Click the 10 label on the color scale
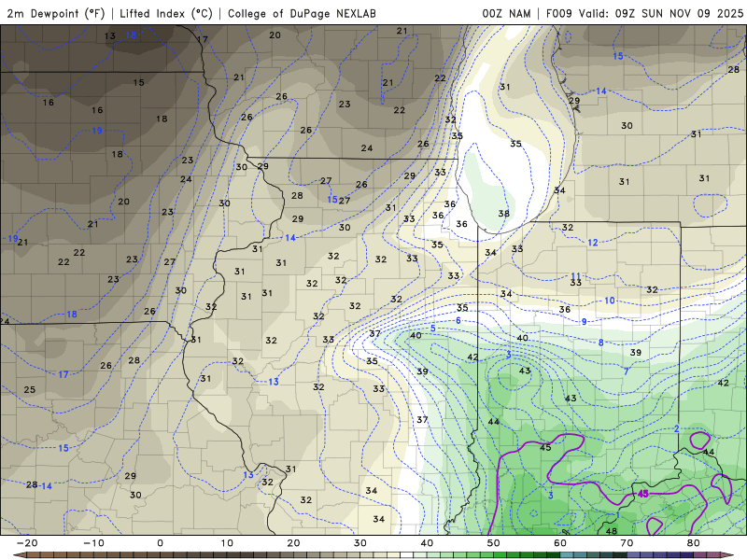Viewport: 747px width, 560px height. [227, 543]
